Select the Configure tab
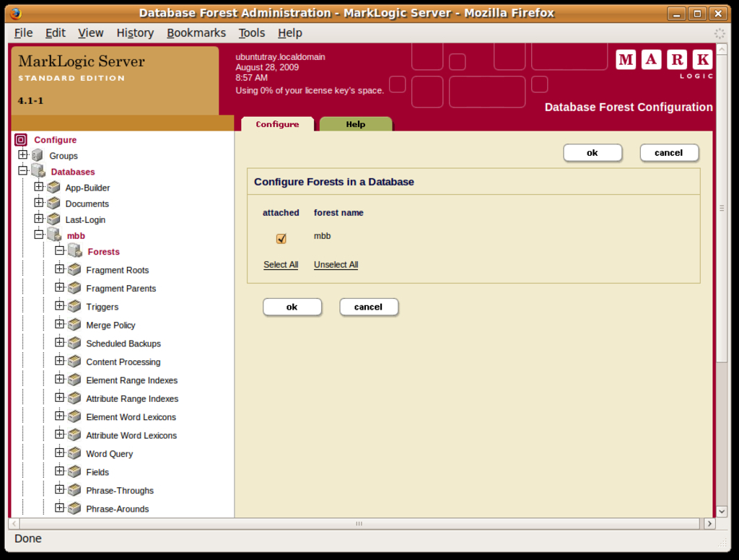Screen dimensions: 739x560 pyautogui.click(x=277, y=124)
